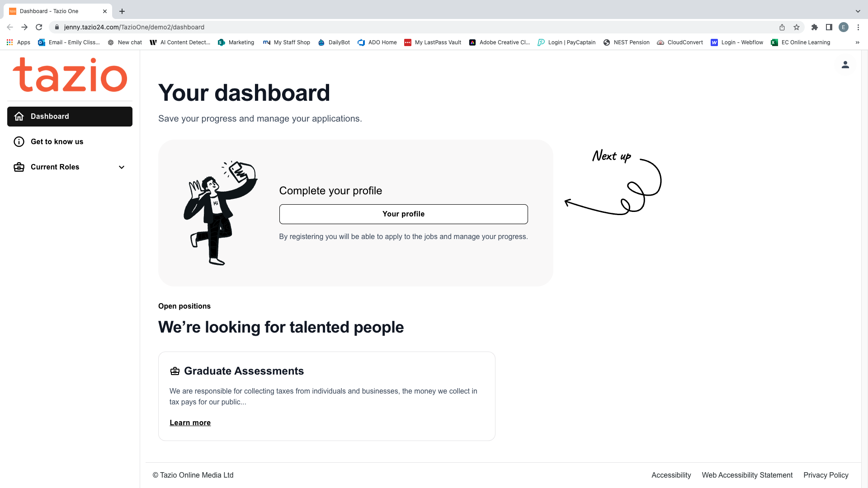Toggle the browser side panel icon
Screen dimensions: 868x488
[x=829, y=27]
